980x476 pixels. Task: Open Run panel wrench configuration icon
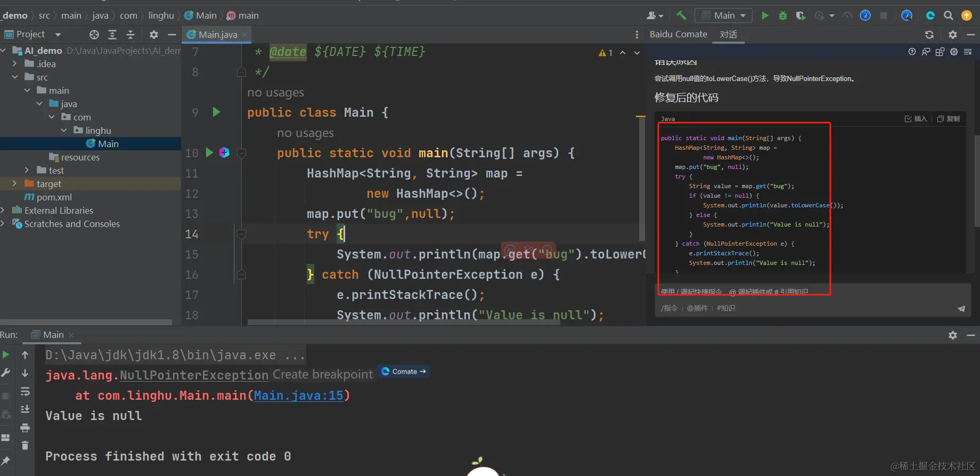(x=6, y=373)
